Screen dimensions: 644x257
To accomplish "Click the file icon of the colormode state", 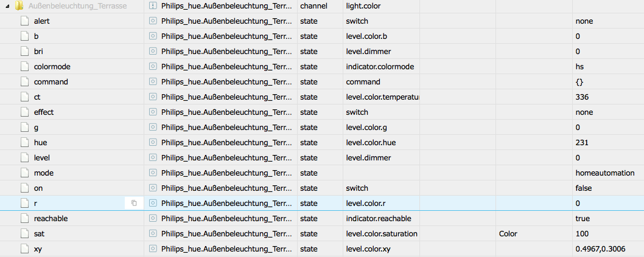I will pyautogui.click(x=26, y=66).
